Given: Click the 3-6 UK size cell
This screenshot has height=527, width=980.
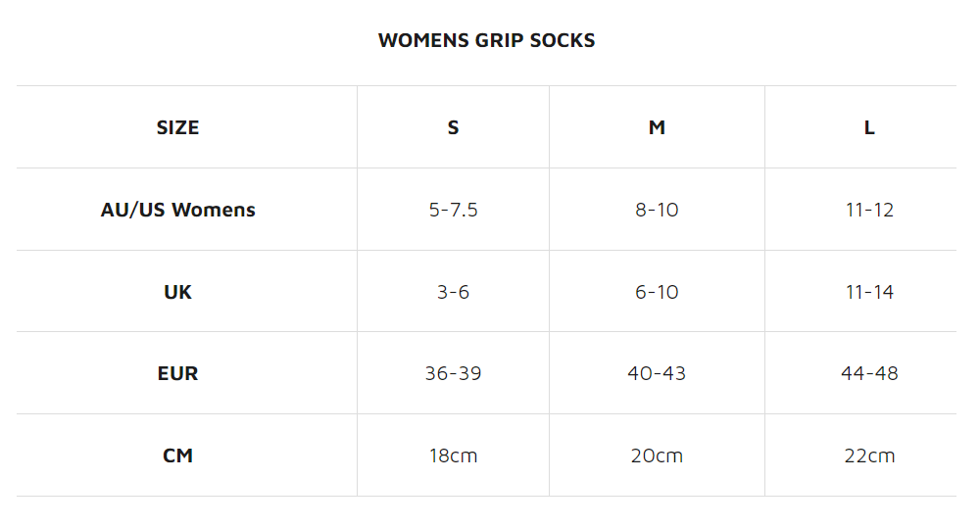Looking at the screenshot, I should 453,292.
